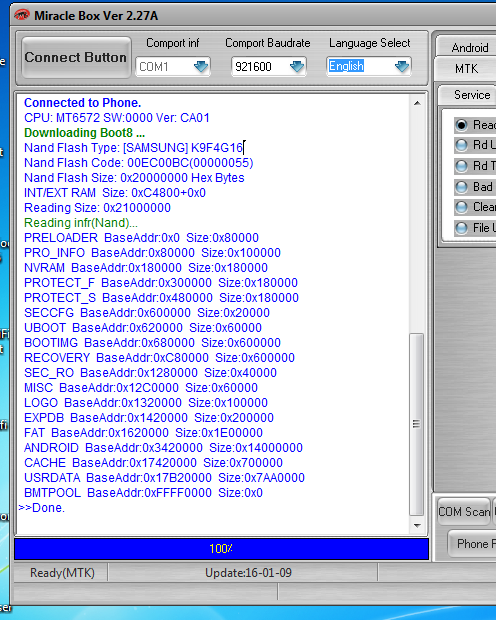Click the Reading Size: 0x21000000 line
Screen dimensions: 496x620
tap(97, 208)
